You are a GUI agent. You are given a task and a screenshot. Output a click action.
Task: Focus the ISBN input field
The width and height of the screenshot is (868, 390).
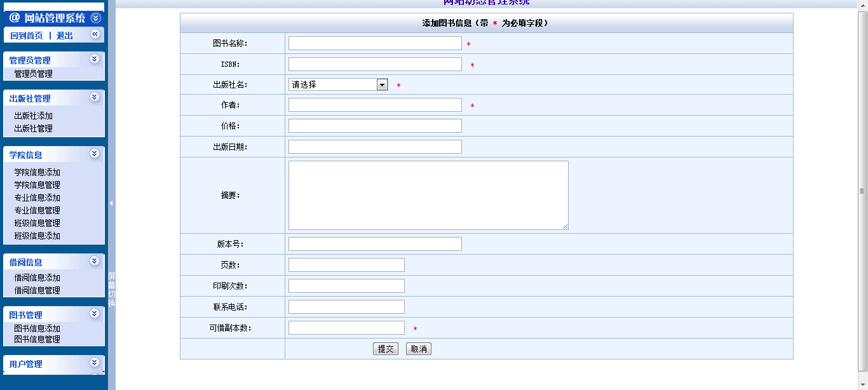click(375, 64)
